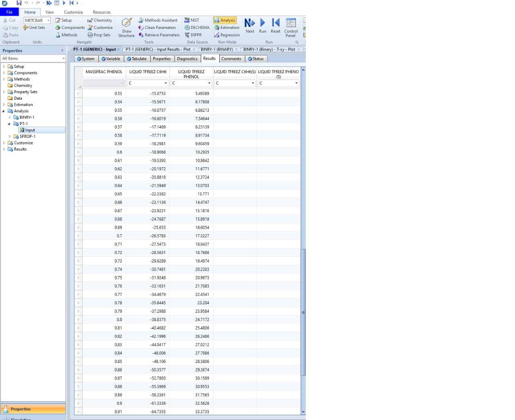Screen dimensions: 515x420
Task: Close the PT-1 (GENERIC) - Input tab
Action: pos(119,49)
